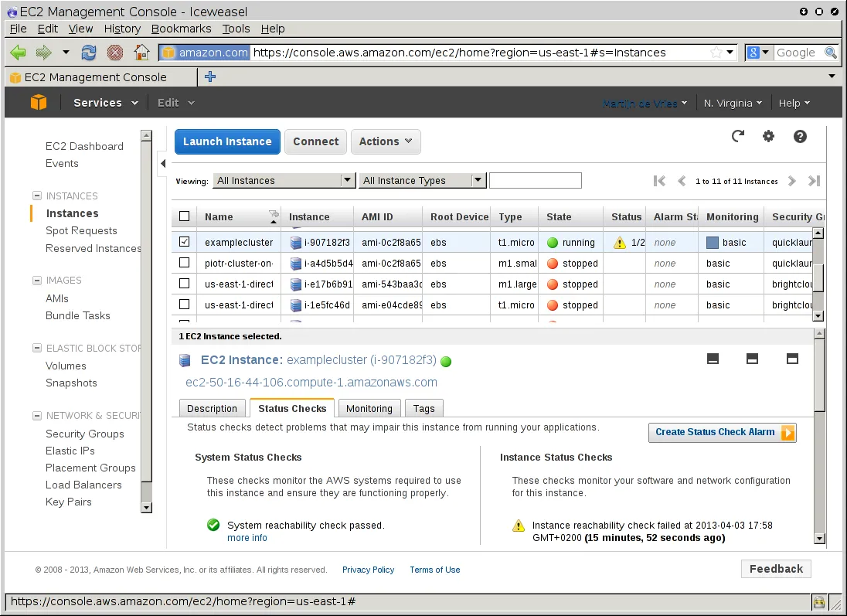The height and width of the screenshot is (616, 847).
Task: Open the All Instance Types dropdown
Action: pos(423,181)
